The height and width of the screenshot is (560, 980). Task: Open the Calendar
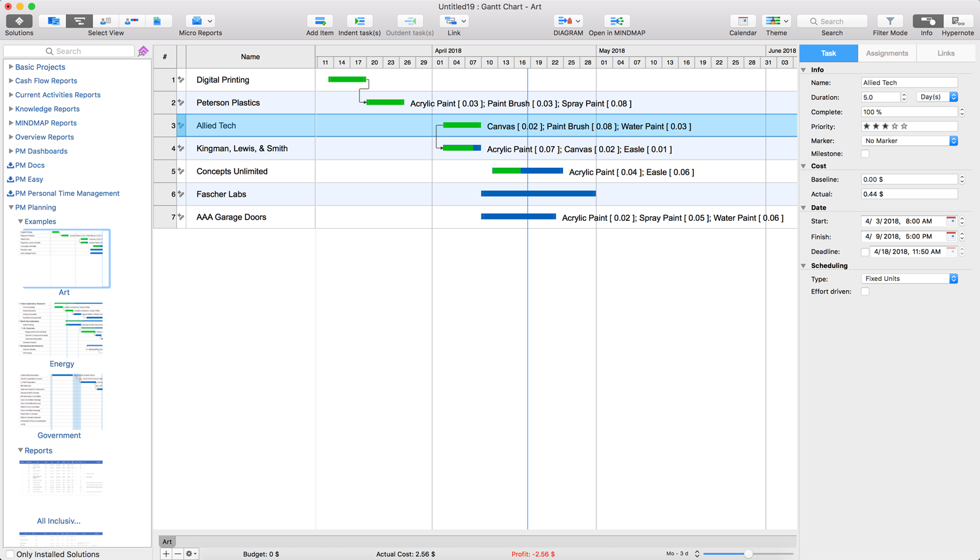pyautogui.click(x=743, y=22)
